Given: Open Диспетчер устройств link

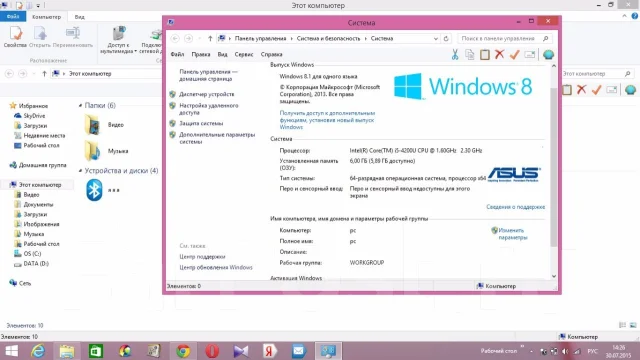Looking at the screenshot, I should pos(207,94).
